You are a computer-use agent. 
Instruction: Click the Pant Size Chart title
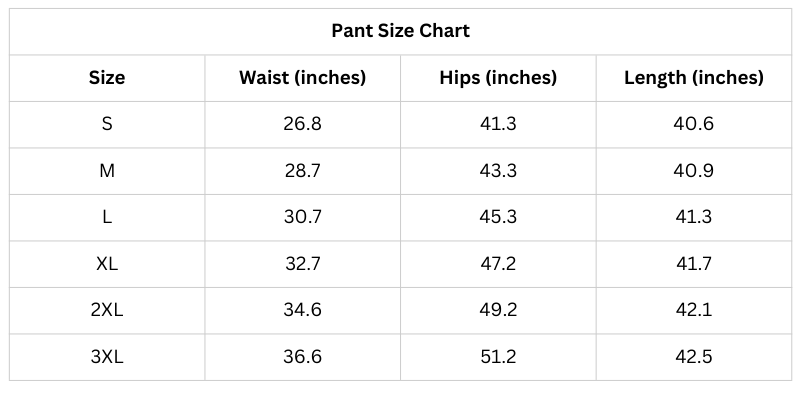pyautogui.click(x=400, y=31)
